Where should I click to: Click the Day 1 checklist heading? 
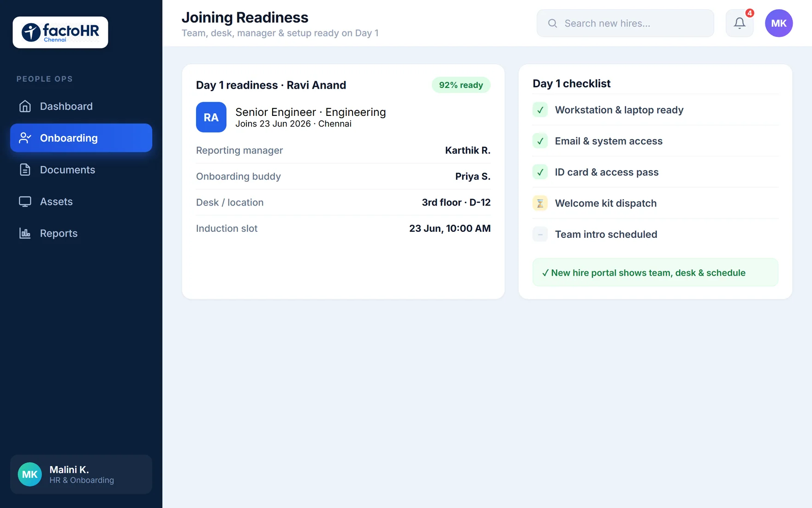pyautogui.click(x=572, y=84)
